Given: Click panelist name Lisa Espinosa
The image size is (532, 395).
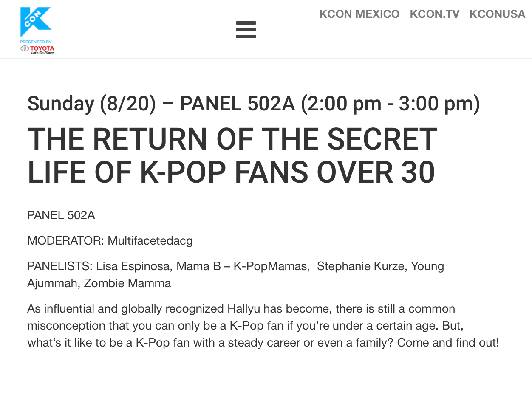Looking at the screenshot, I should 133,266.
